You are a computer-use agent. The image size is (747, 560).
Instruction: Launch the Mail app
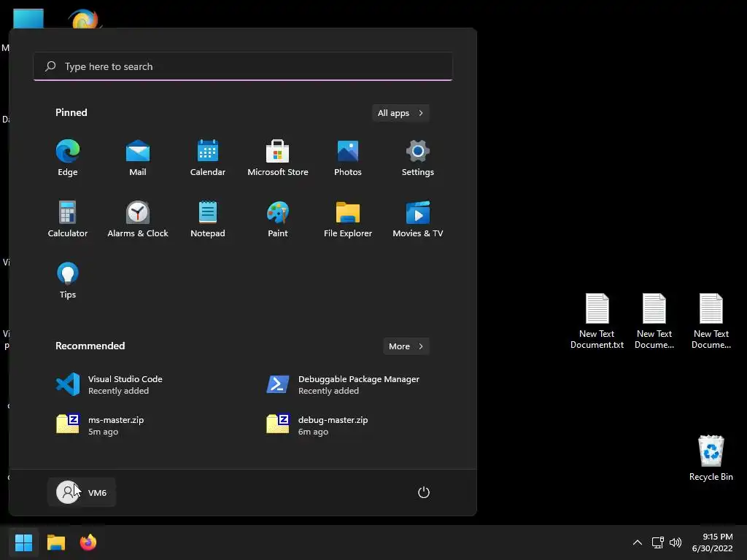138,158
